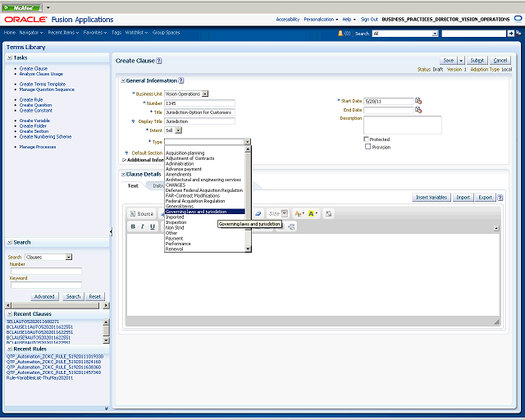
Task: Collapse the General Information section
Action: 123,80
